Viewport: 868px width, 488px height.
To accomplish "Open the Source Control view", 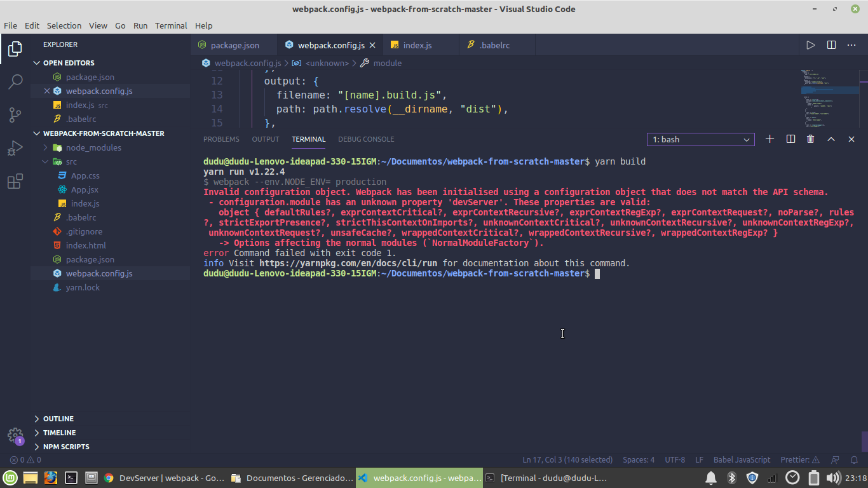I will [15, 115].
